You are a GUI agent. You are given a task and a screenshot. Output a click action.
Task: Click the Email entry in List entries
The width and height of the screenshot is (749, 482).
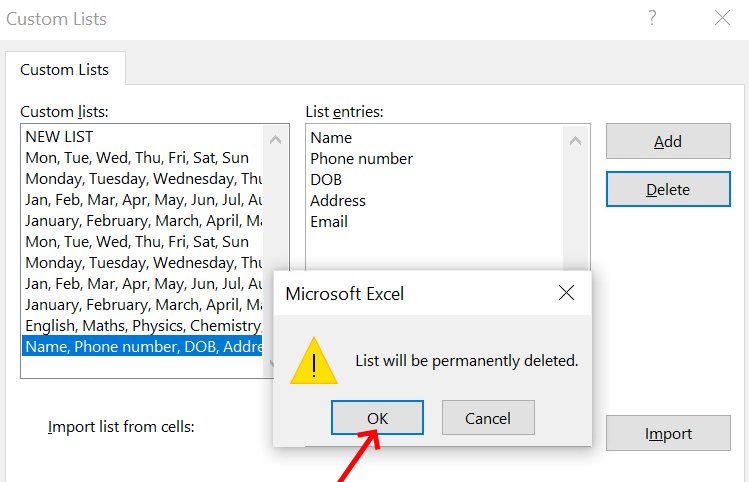(x=329, y=222)
